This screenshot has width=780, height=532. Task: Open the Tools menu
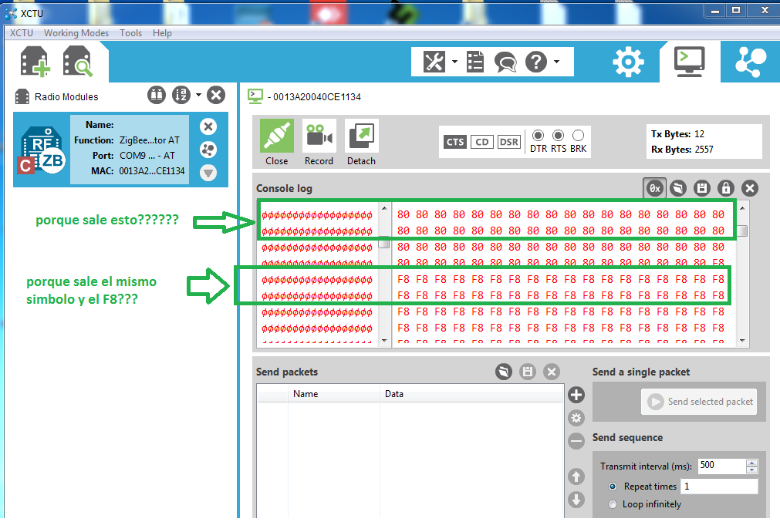point(131,33)
